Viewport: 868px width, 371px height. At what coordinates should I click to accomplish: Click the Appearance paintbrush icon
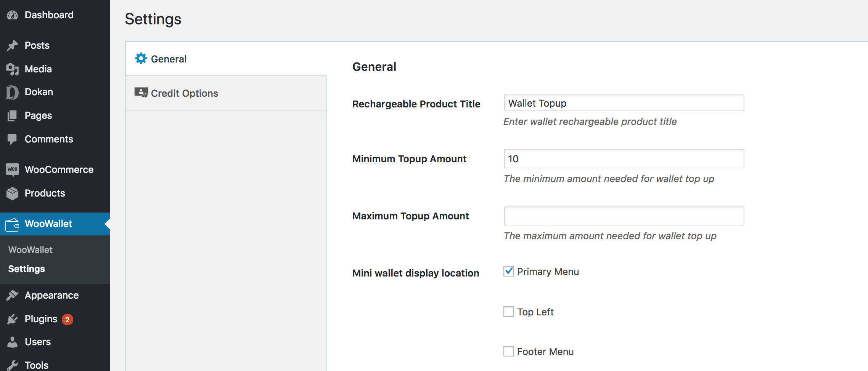coord(12,295)
